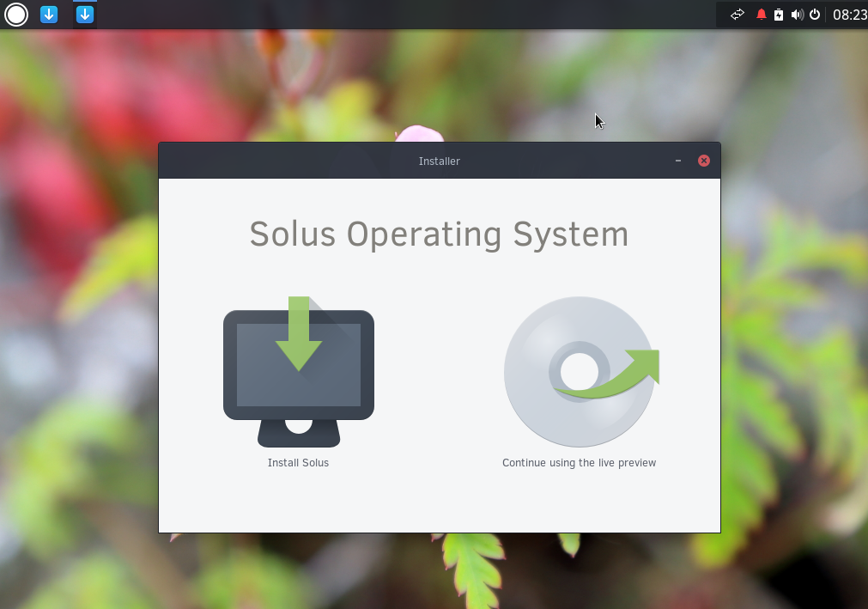Check the battery status icon
868x609 pixels.
779,15
